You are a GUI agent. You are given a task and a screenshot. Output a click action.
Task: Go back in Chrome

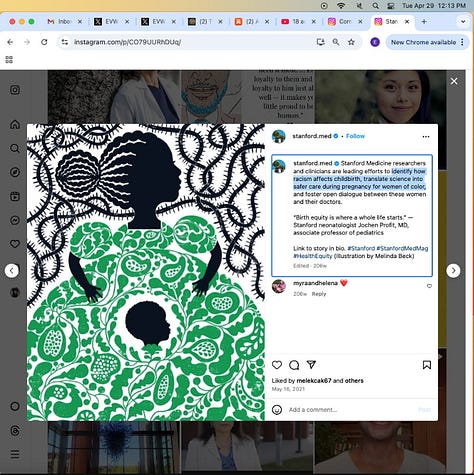[10, 42]
